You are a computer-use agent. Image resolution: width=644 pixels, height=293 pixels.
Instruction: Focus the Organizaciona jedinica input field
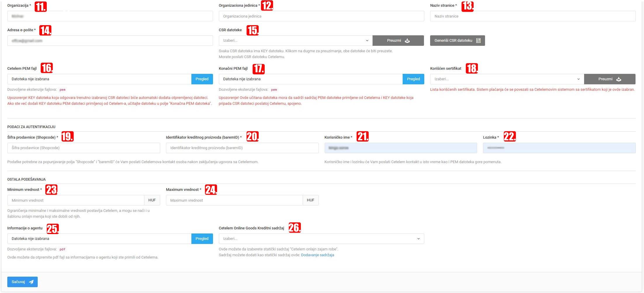coord(321,16)
